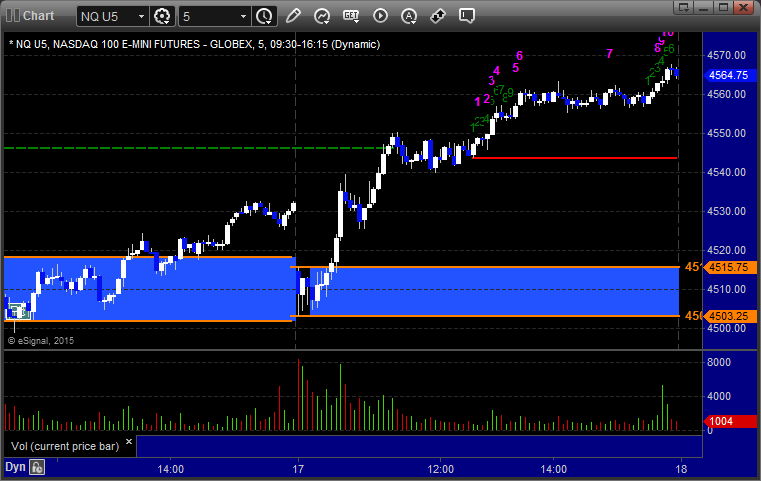Click the 18 date label on time axis
This screenshot has width=761, height=481.
pyautogui.click(x=681, y=469)
